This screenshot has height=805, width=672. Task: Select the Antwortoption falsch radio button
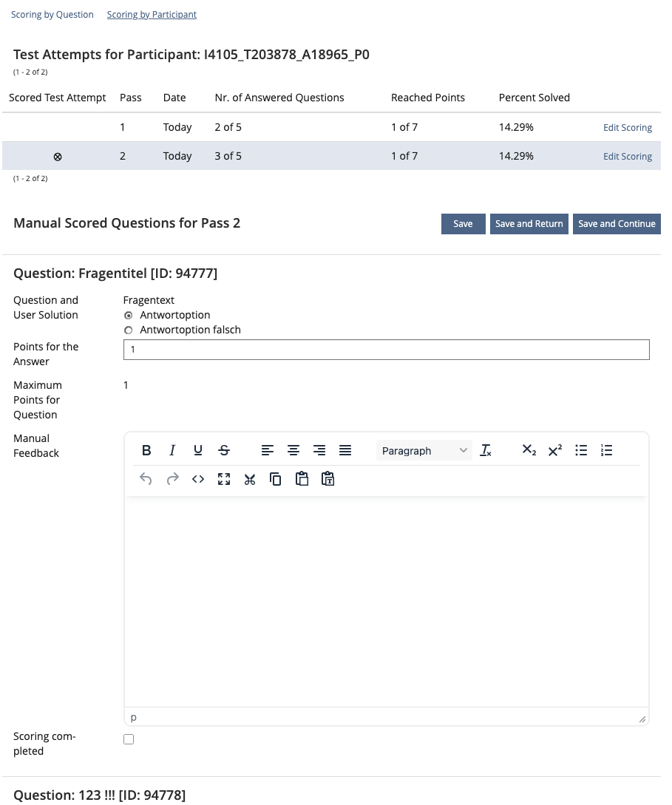point(129,330)
